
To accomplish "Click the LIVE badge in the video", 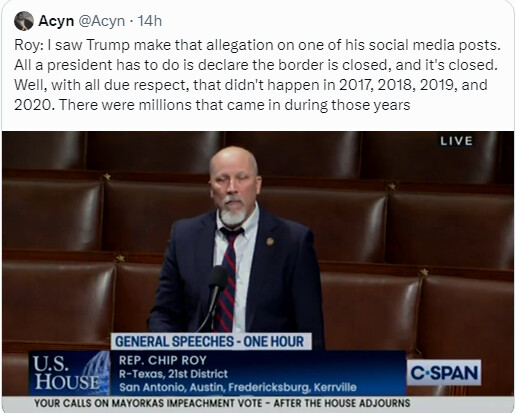I will [456, 141].
